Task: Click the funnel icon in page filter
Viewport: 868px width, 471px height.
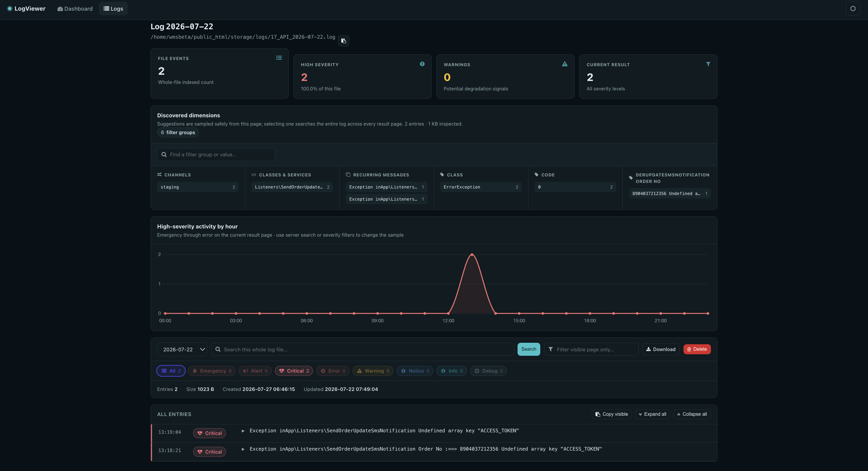Action: (x=551, y=349)
